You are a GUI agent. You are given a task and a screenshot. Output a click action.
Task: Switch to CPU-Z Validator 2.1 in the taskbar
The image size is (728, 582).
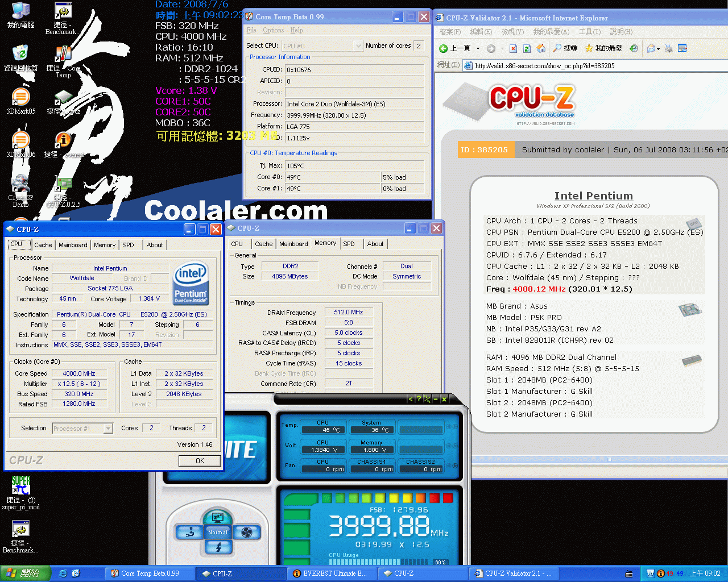[513, 573]
